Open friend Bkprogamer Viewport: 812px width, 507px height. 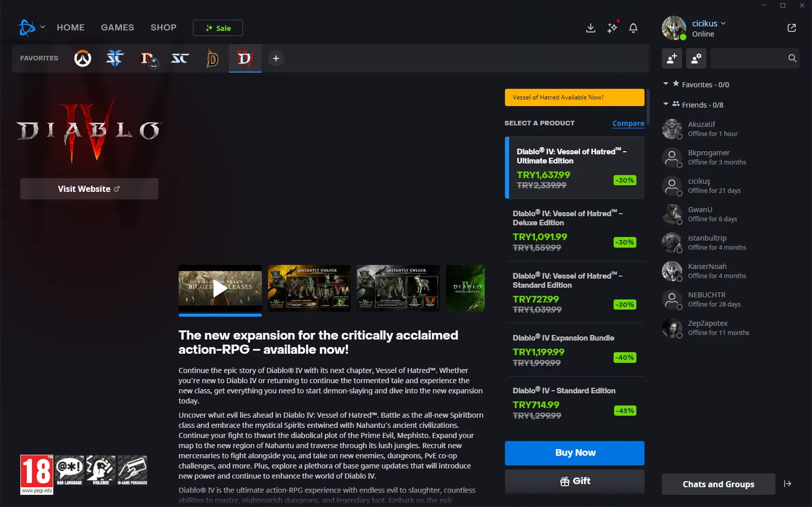tap(731, 157)
